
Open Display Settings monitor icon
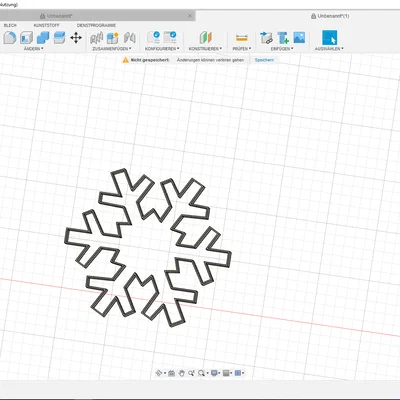point(214,373)
